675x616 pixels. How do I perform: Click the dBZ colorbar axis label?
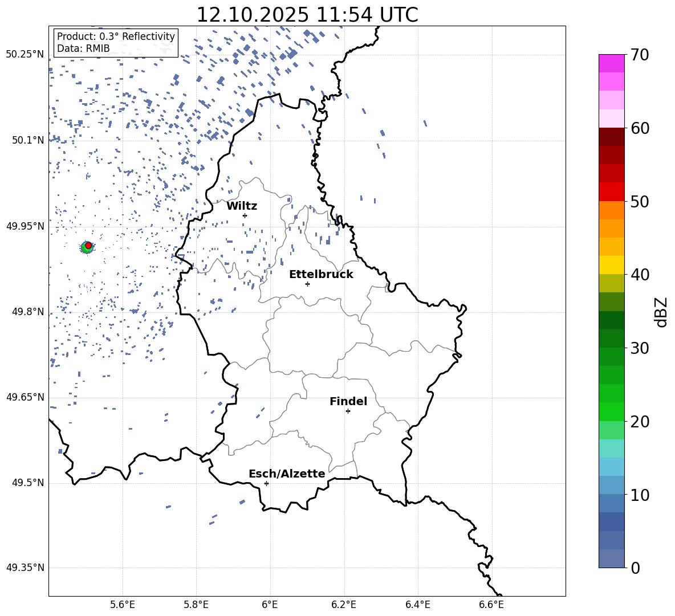(x=661, y=312)
